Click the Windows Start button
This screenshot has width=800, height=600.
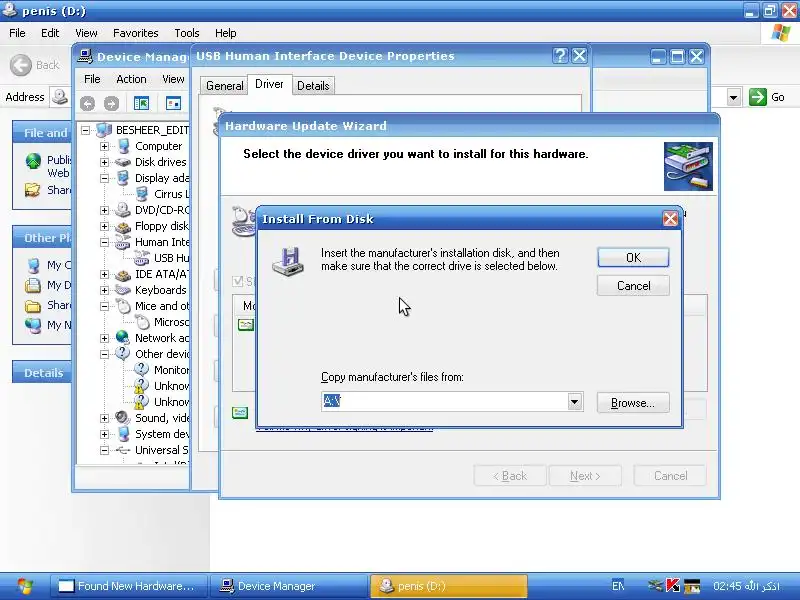[x=23, y=586]
